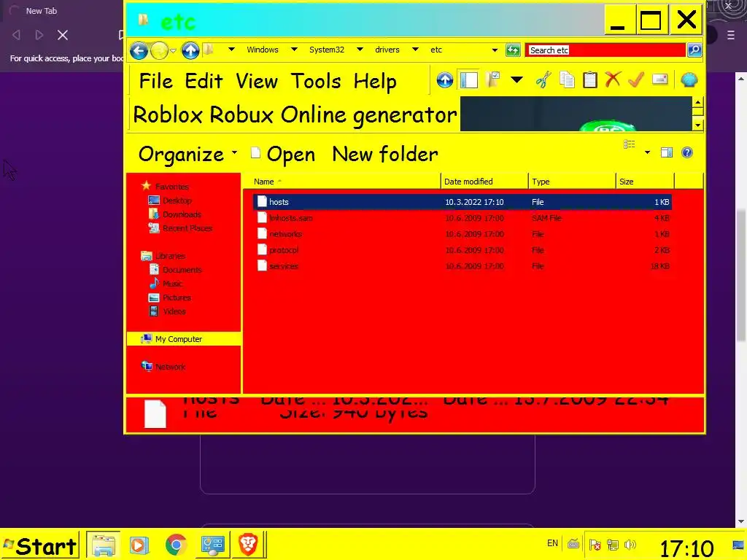This screenshot has height=560, width=747.
Task: Click the Forward navigation arrow
Action: 159,50
